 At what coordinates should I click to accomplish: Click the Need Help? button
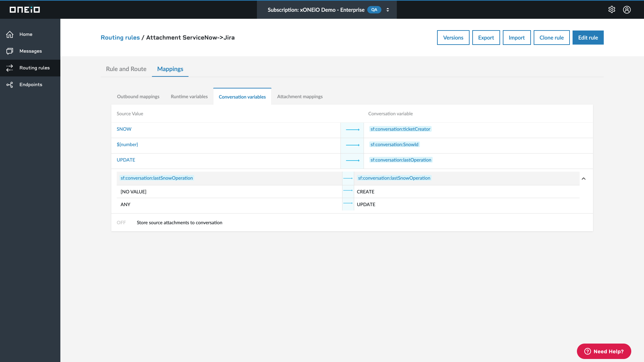point(604,351)
